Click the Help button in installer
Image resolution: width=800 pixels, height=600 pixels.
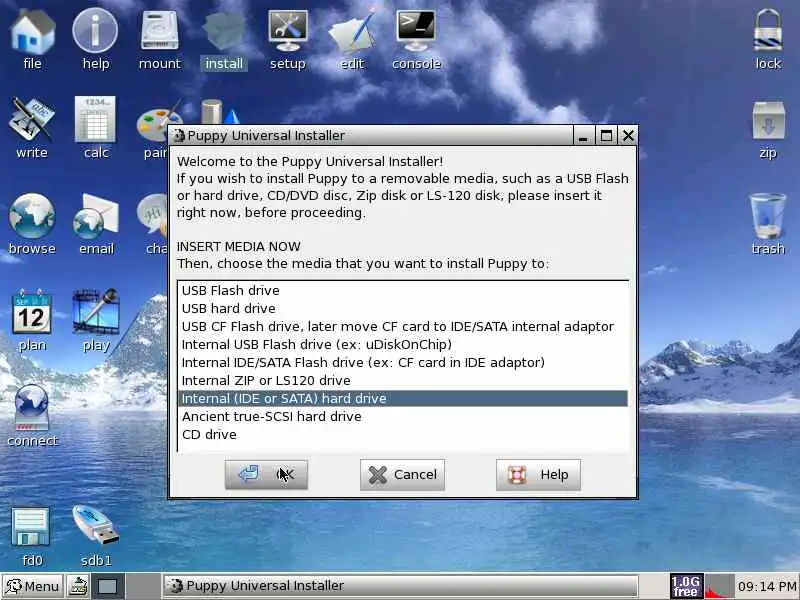(x=538, y=474)
